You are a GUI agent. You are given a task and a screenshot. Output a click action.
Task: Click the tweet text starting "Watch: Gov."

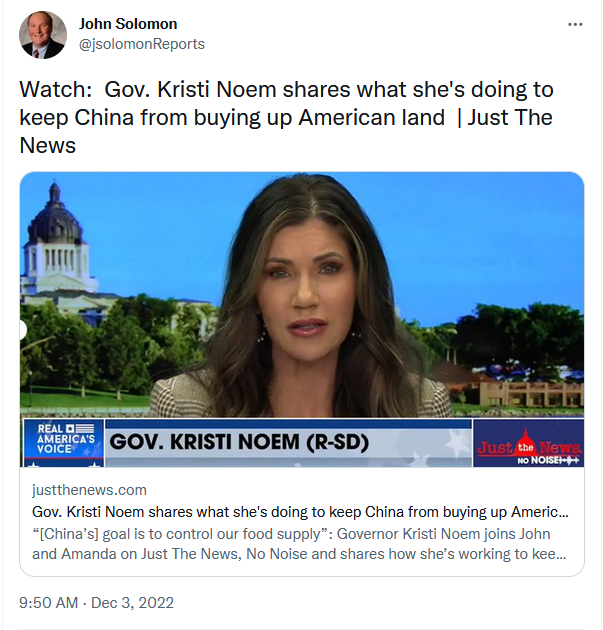(x=286, y=117)
